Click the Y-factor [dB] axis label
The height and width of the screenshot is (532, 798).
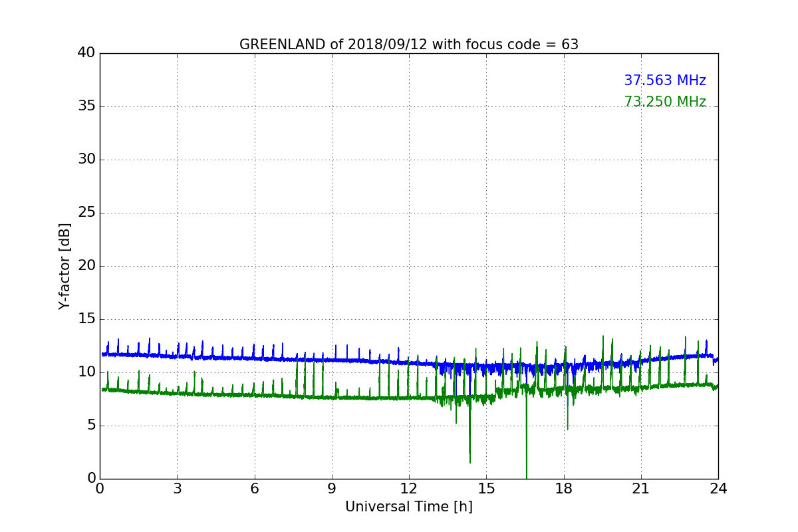pyautogui.click(x=65, y=266)
